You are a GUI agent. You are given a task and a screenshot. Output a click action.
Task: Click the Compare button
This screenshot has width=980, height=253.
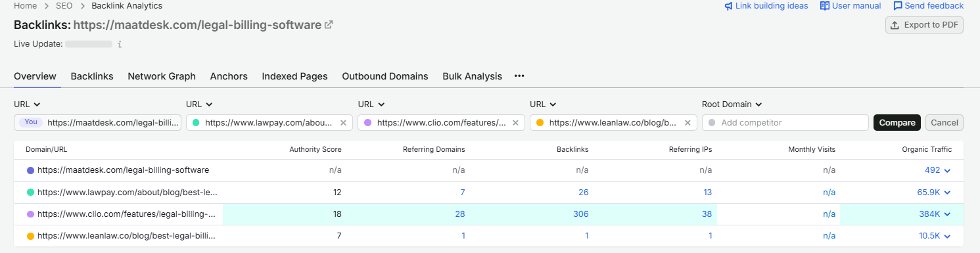tap(897, 123)
